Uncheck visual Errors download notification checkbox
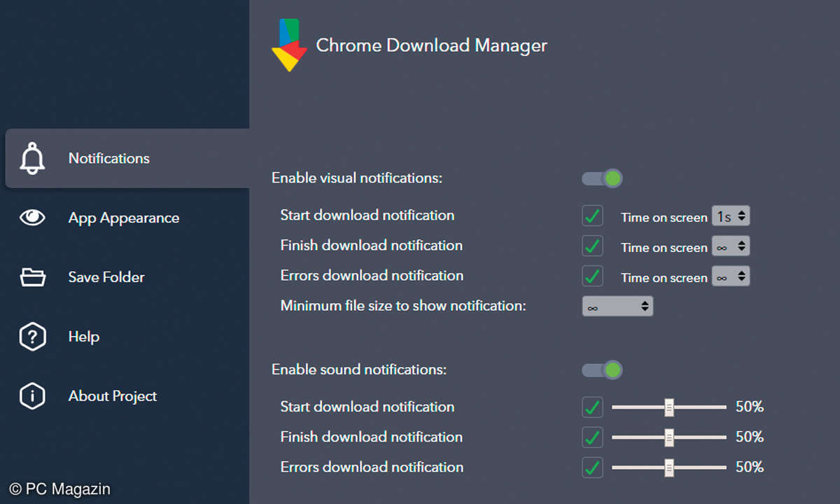 (x=592, y=276)
